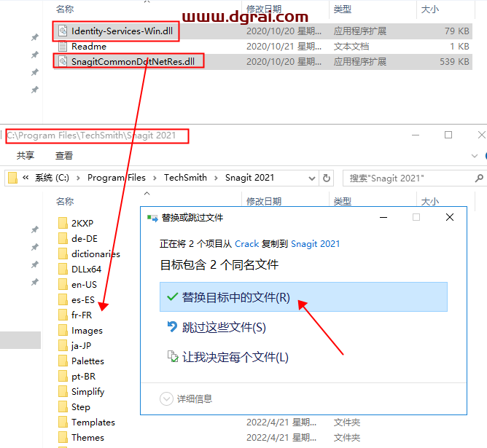Click the Snagit 2021 destination link
487x448 pixels.
[315, 244]
